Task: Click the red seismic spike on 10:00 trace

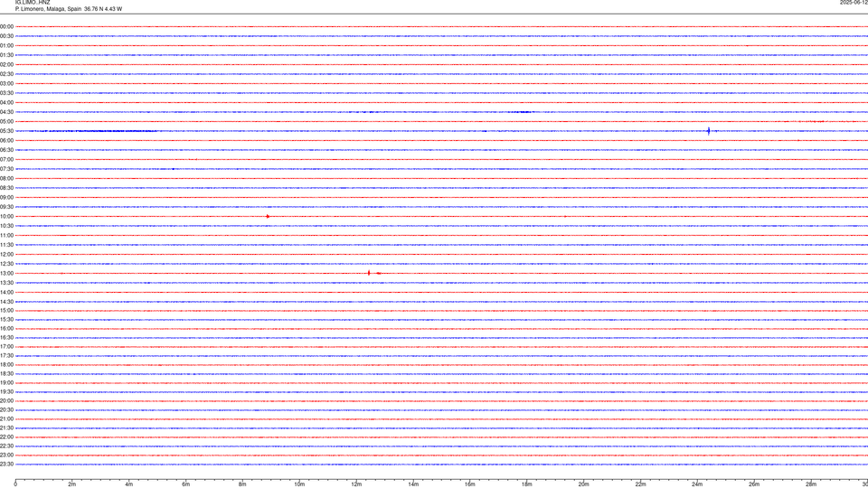Action: pos(268,216)
